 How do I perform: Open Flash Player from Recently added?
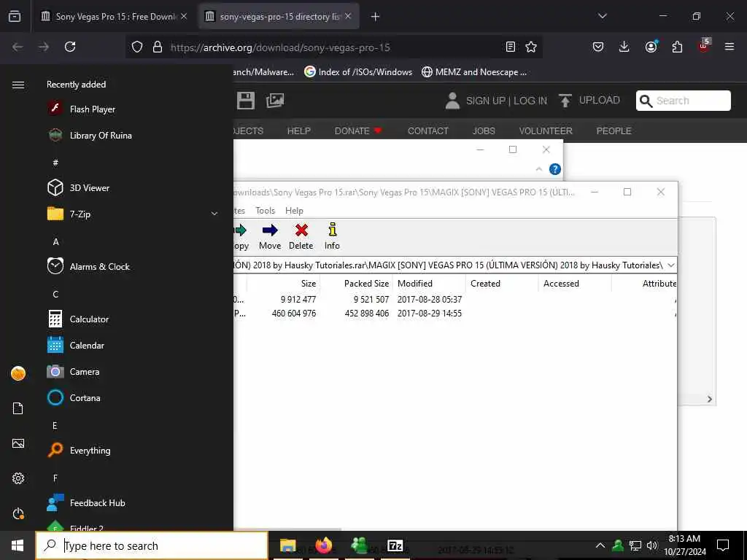(x=81, y=109)
